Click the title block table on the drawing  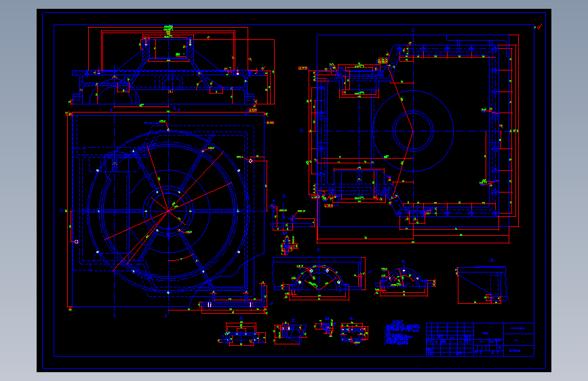click(x=480, y=340)
